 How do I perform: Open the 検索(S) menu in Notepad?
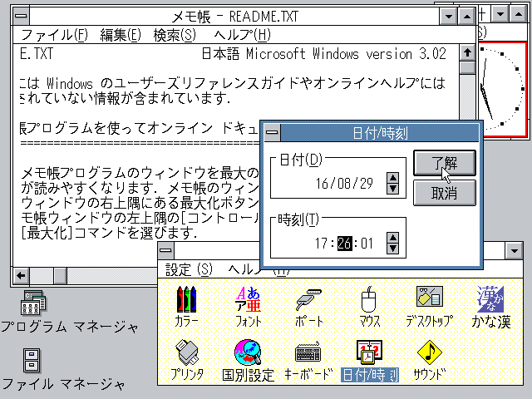point(175,35)
